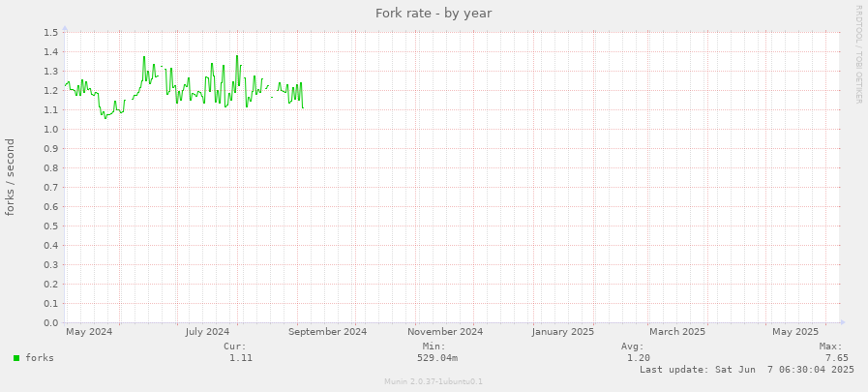Click the "forks" legend label
The width and height of the screenshot is (868, 392).
(40, 358)
